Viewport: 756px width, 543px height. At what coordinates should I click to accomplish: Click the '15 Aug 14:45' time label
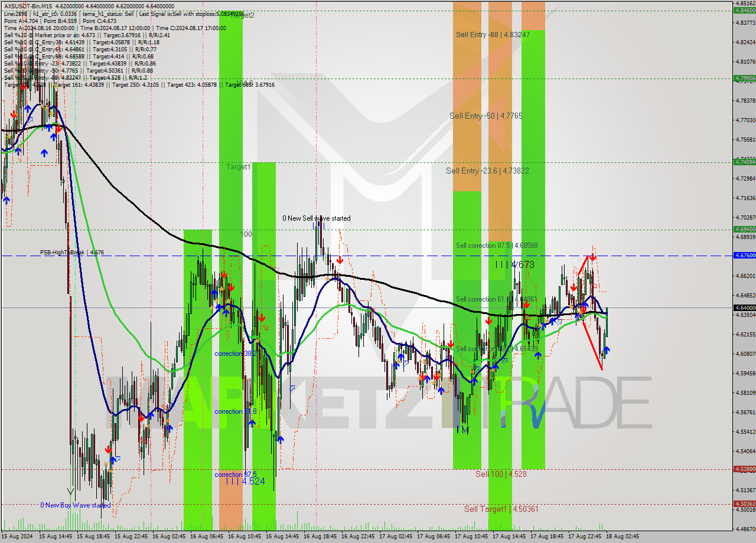click(x=55, y=537)
